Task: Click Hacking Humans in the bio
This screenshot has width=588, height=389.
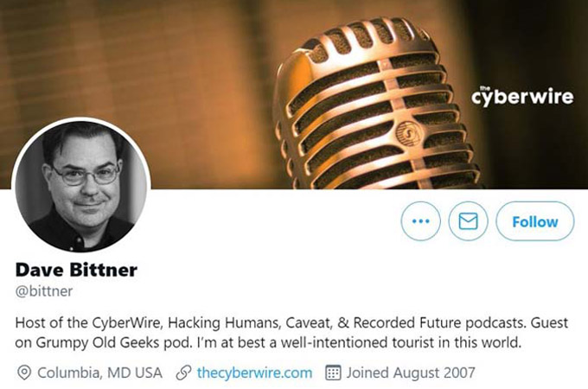Action: [x=224, y=322]
